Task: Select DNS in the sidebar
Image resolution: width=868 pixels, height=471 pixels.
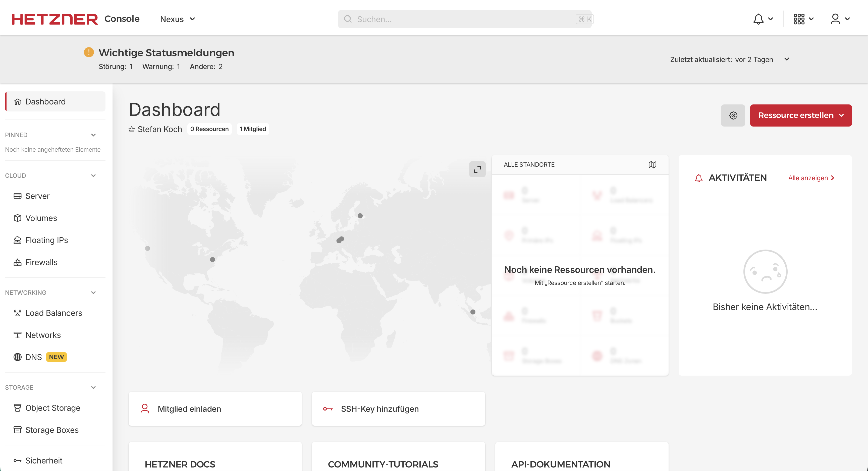Action: (x=33, y=357)
